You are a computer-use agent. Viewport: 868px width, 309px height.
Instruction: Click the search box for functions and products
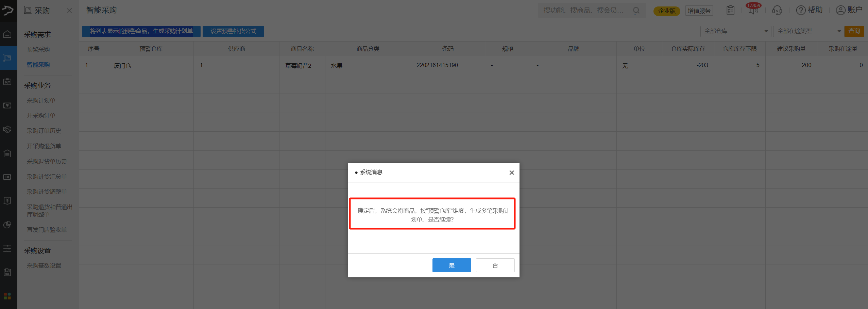(x=583, y=10)
